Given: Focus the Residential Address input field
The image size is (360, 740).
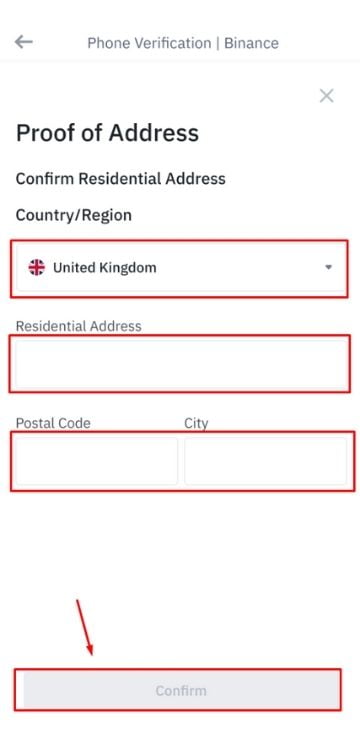Looking at the screenshot, I should coord(180,364).
